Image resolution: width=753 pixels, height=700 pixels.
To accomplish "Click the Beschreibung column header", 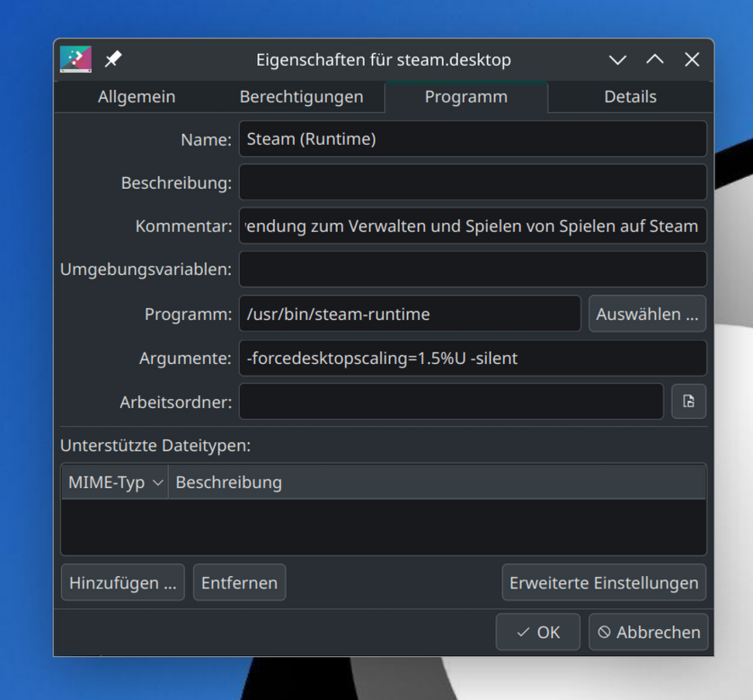I will pos(437,482).
